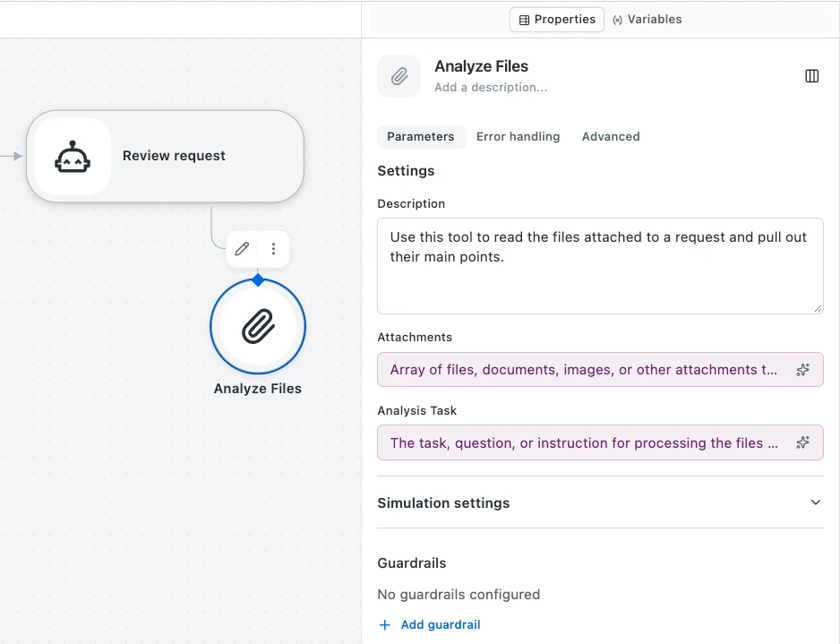Expand the Simulation settings chevron

click(x=815, y=502)
